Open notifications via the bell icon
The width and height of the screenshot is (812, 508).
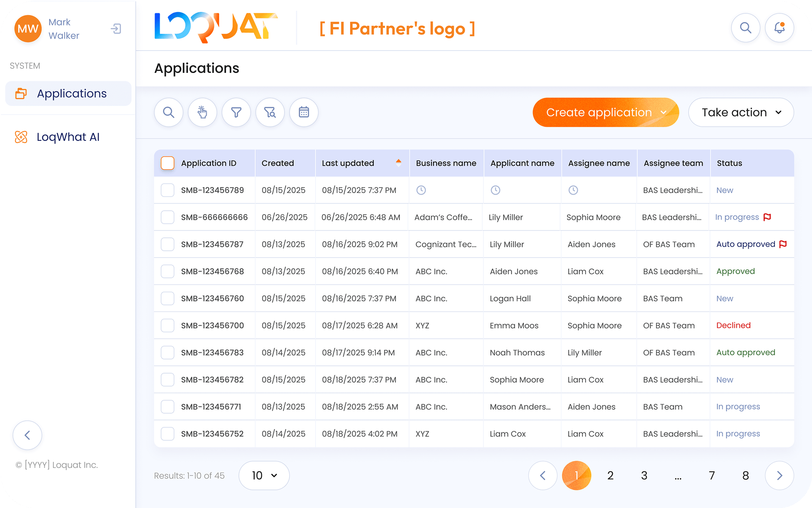(x=779, y=28)
